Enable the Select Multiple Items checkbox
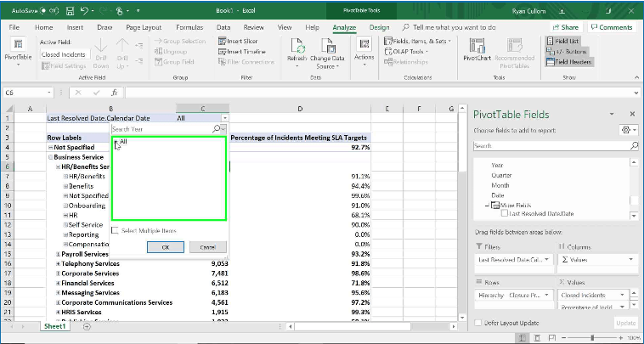This screenshot has width=644, height=344. click(x=116, y=230)
